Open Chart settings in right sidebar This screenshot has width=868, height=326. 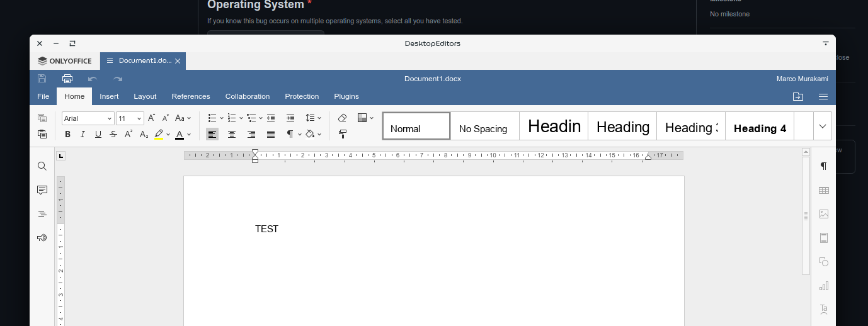[823, 286]
